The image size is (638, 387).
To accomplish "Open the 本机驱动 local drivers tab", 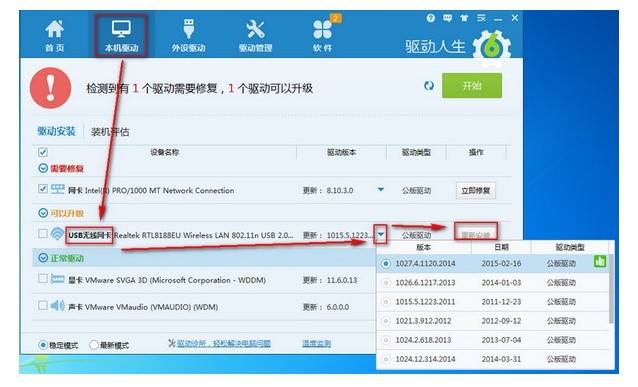I will pos(121,35).
